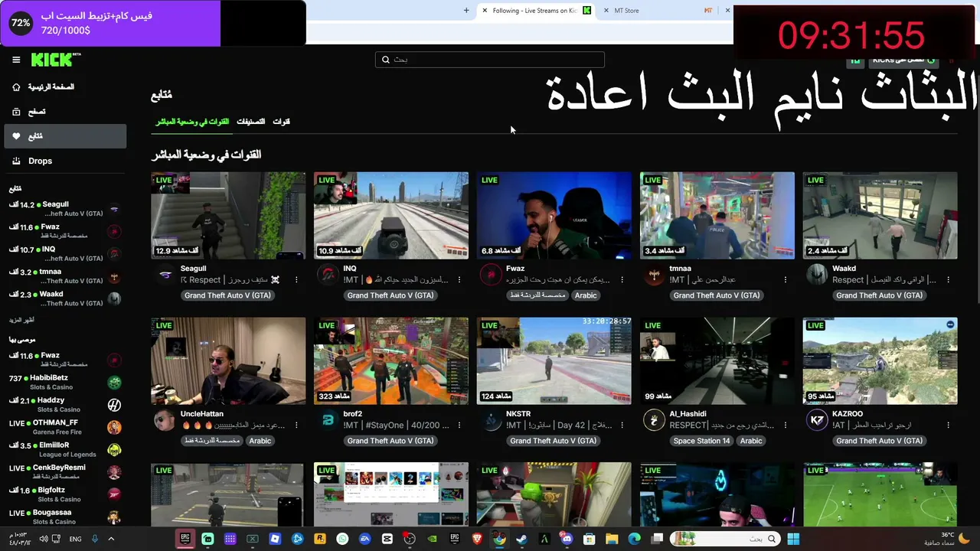Image resolution: width=980 pixels, height=551 pixels.
Task: Open File Explorer from the taskbar
Action: point(612,539)
